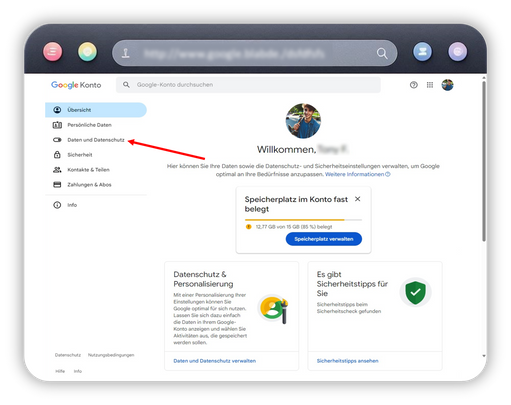This screenshot has width=511, height=405.
Task: Click the magnifier icon in address bar
Action: tap(382, 53)
